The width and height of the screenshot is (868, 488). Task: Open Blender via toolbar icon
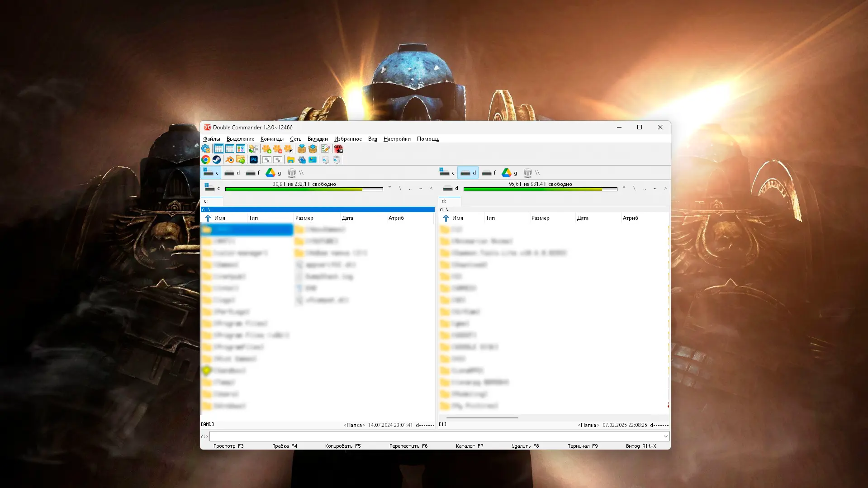[x=229, y=160]
